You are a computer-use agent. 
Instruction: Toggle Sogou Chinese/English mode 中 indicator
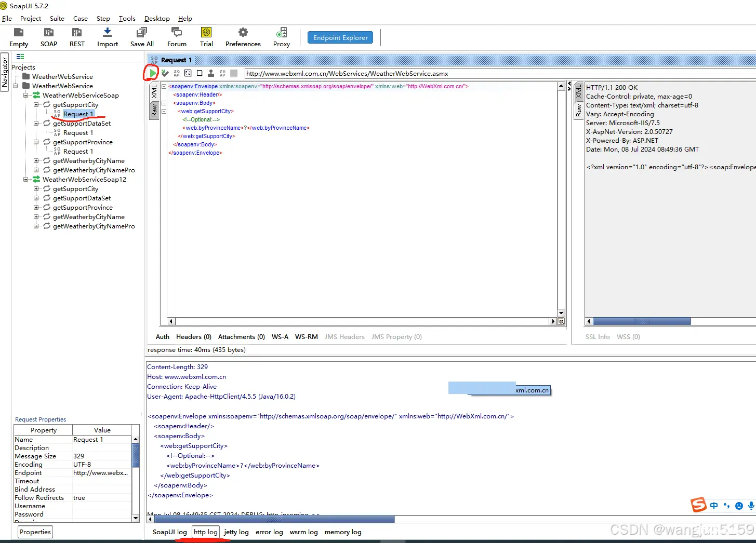714,505
